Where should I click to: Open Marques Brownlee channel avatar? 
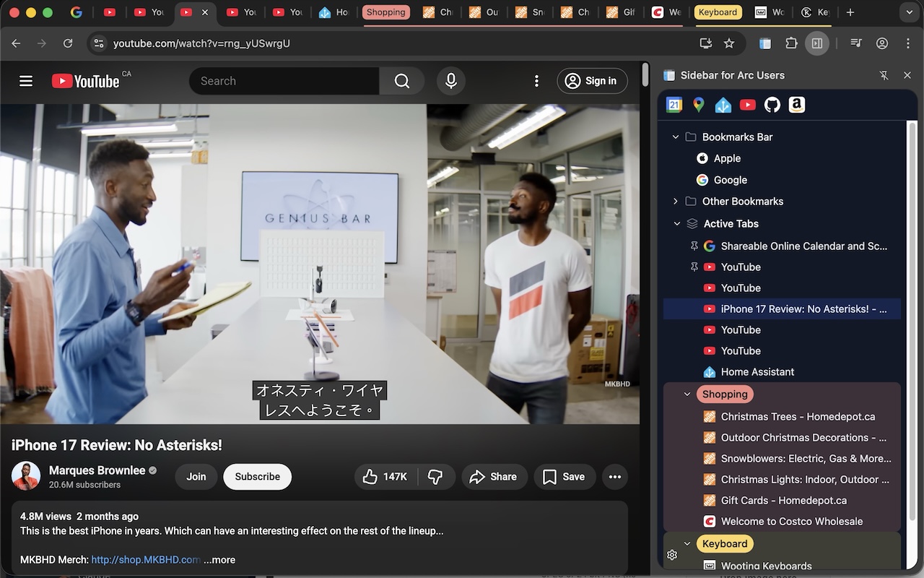point(26,476)
